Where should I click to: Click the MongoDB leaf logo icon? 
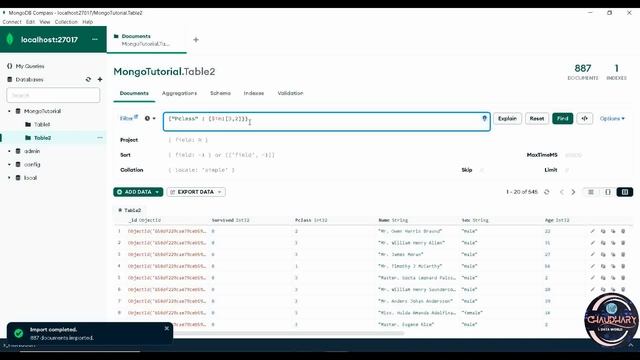(10, 39)
